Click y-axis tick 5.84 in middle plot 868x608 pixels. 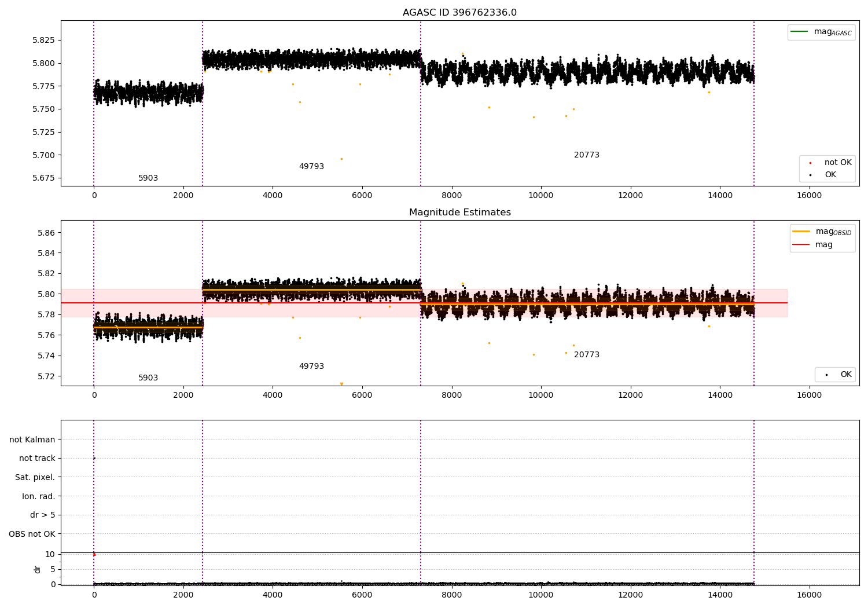pos(46,253)
